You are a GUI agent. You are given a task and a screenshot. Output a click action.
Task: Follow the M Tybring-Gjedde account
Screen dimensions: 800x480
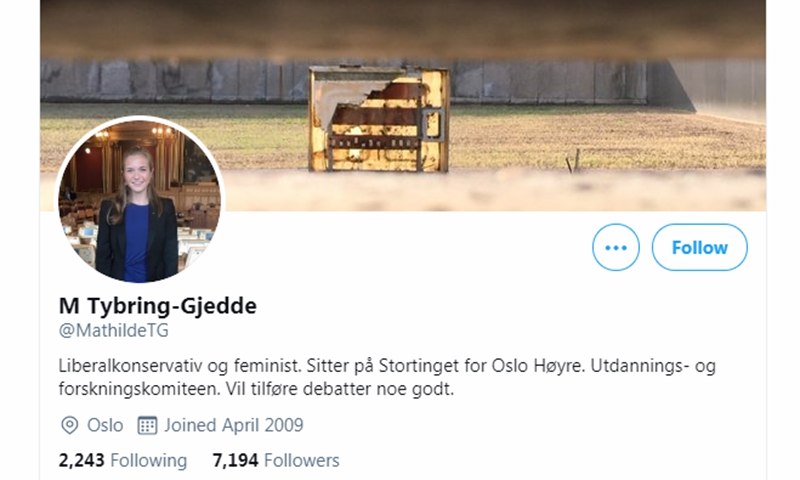pyautogui.click(x=699, y=247)
